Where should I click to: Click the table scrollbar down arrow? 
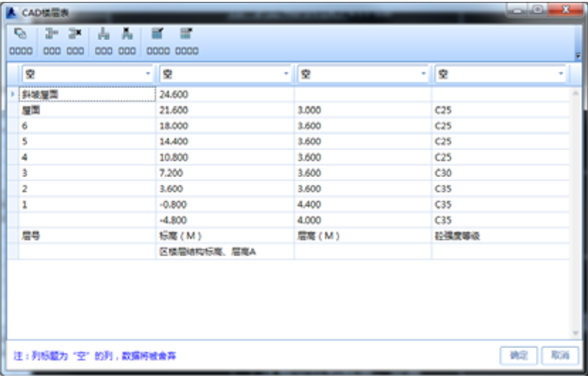pos(575,333)
